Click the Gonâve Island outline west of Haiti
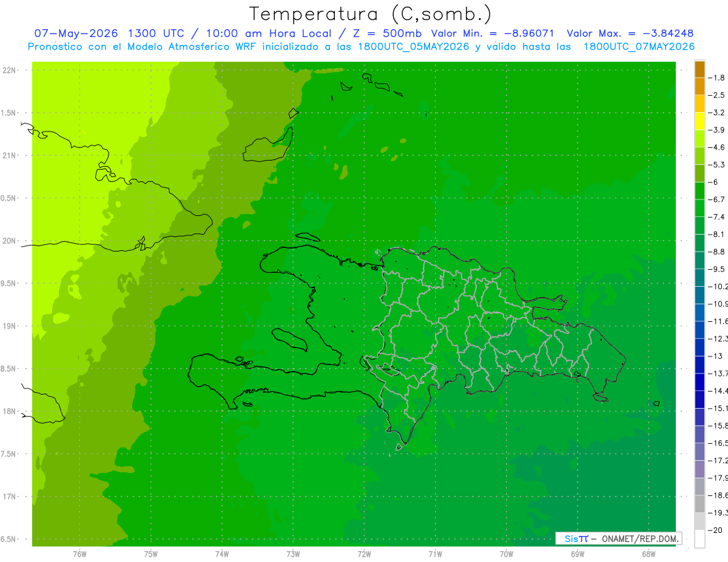Image resolution: width=728 pixels, height=562 pixels. click(289, 340)
